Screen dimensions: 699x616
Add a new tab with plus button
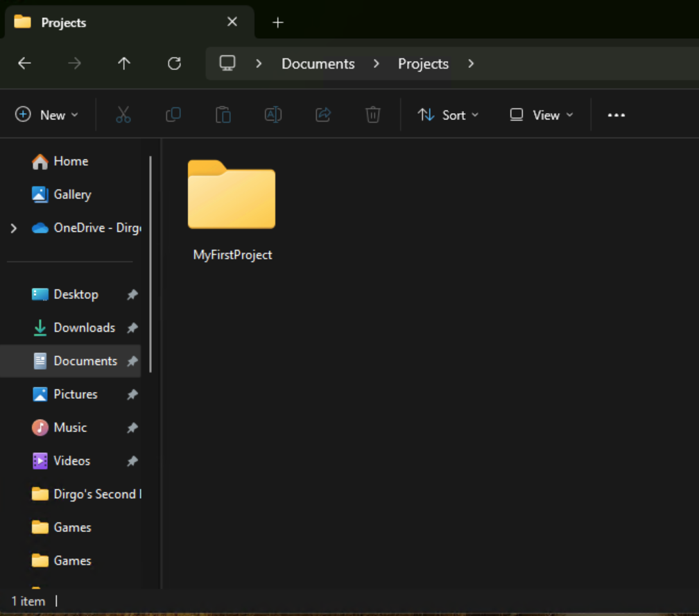point(278,23)
